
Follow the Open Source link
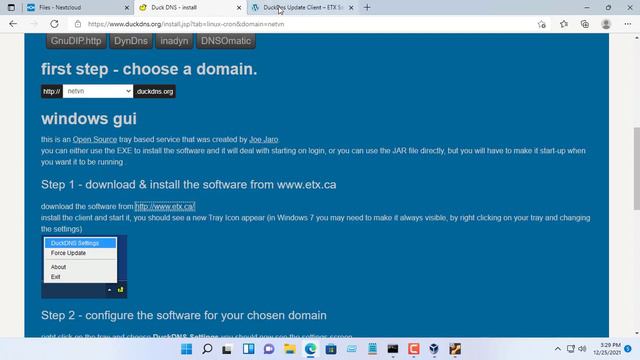click(95, 140)
